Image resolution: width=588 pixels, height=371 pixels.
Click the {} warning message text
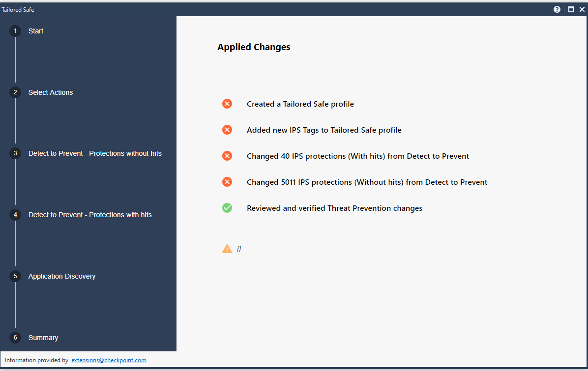[239, 249]
